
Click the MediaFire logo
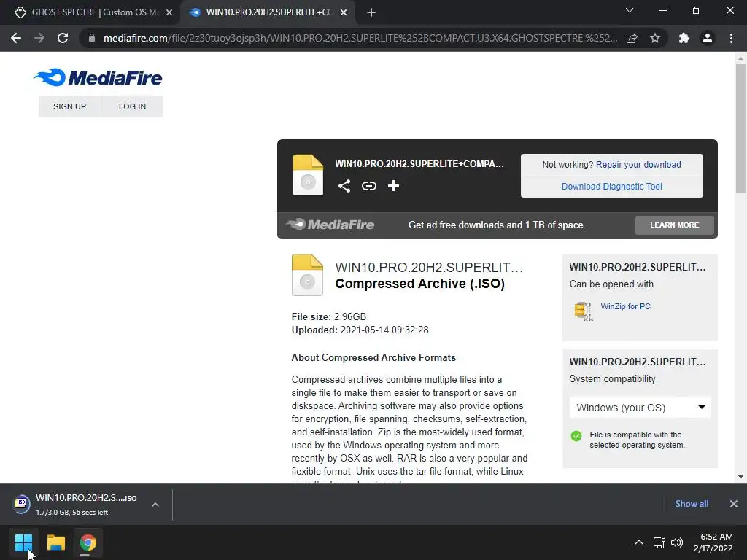pos(98,77)
